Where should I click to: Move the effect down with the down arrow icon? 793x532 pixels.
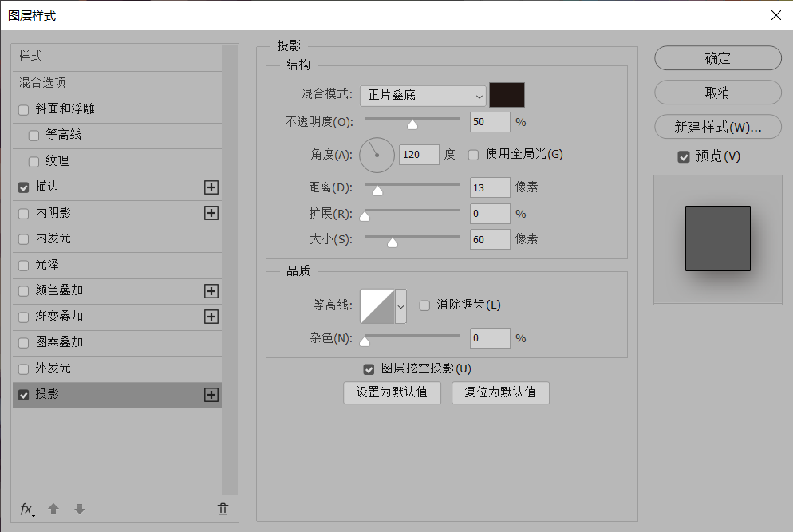79,509
